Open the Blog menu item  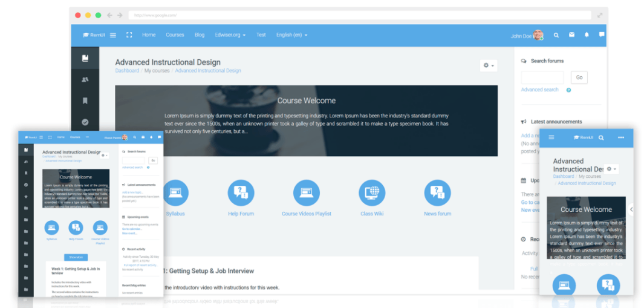(200, 35)
